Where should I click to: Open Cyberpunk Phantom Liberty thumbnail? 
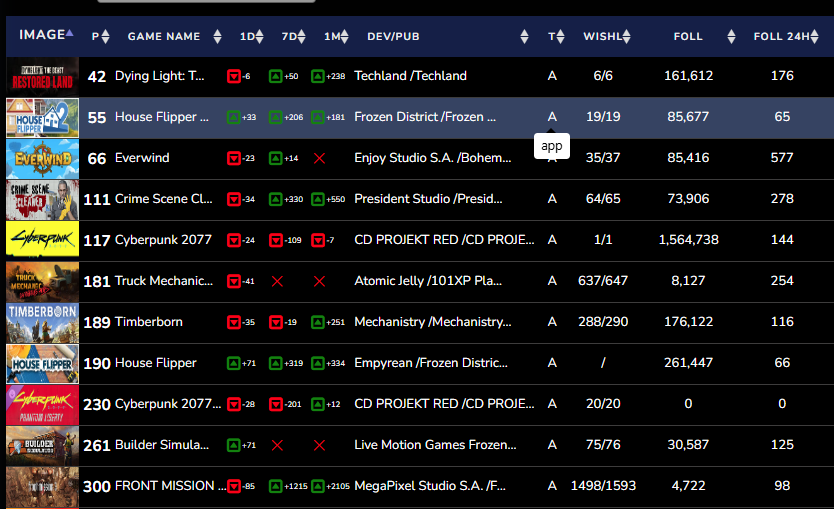tap(43, 404)
